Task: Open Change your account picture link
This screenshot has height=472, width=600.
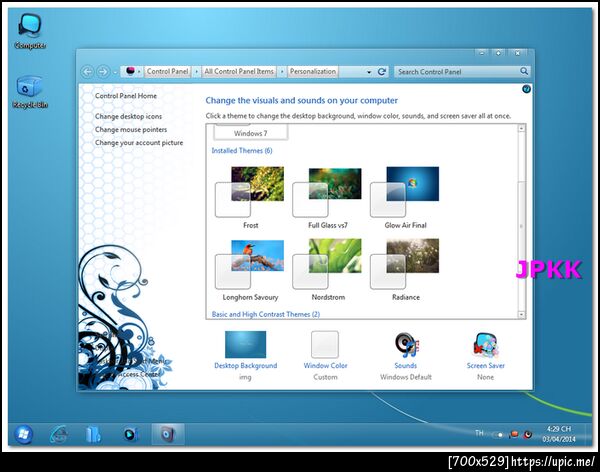Action: click(x=139, y=142)
